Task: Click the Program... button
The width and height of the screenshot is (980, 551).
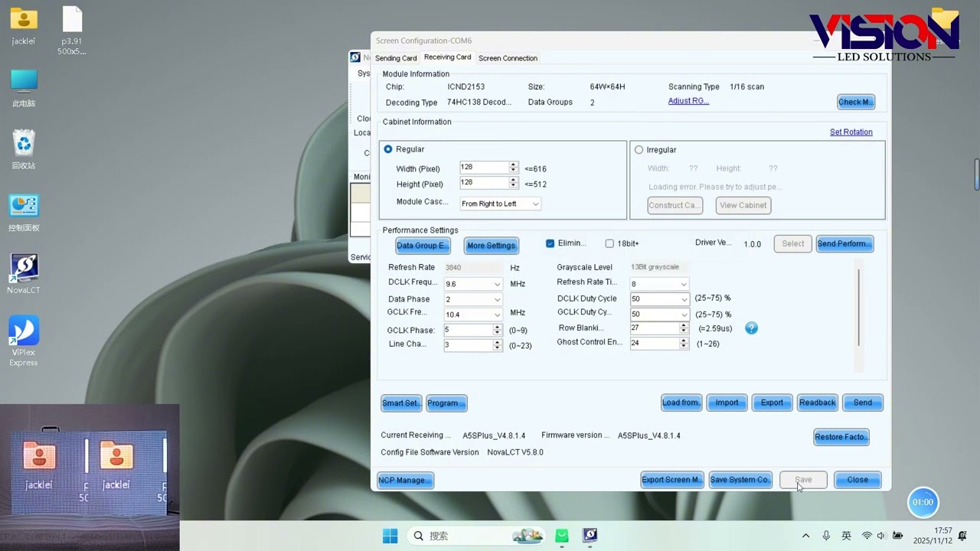Action: 446,403
